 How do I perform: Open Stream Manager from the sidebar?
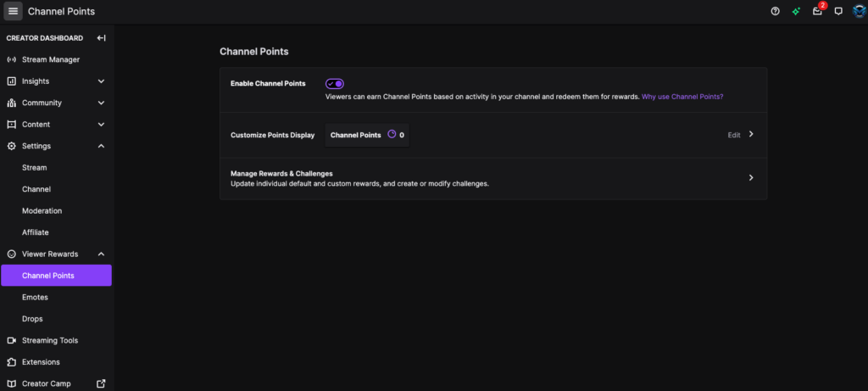pyautogui.click(x=51, y=59)
